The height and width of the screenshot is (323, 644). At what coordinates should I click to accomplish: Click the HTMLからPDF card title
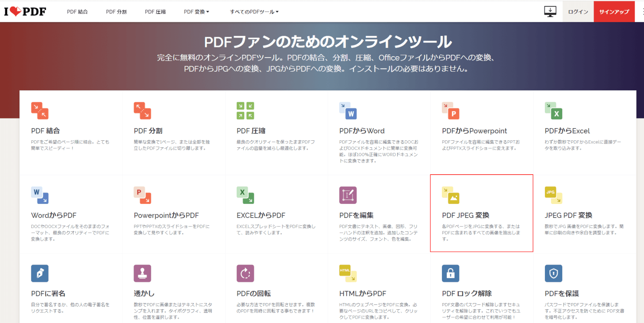[363, 294]
